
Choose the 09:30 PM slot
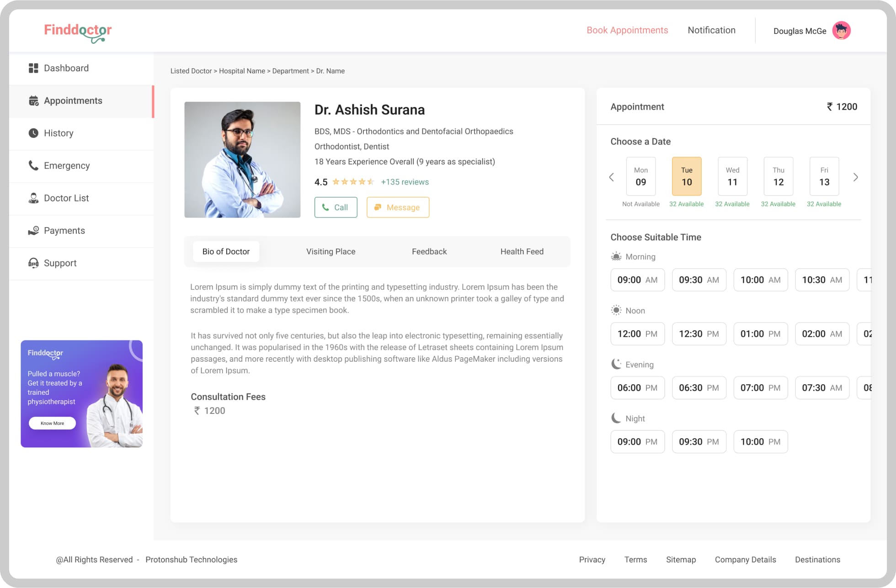click(699, 442)
